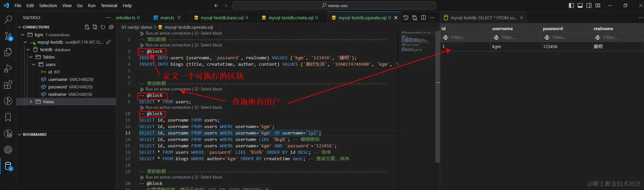Toggle the bottom panel visibility
The image size is (644, 190).
click(x=580, y=5)
